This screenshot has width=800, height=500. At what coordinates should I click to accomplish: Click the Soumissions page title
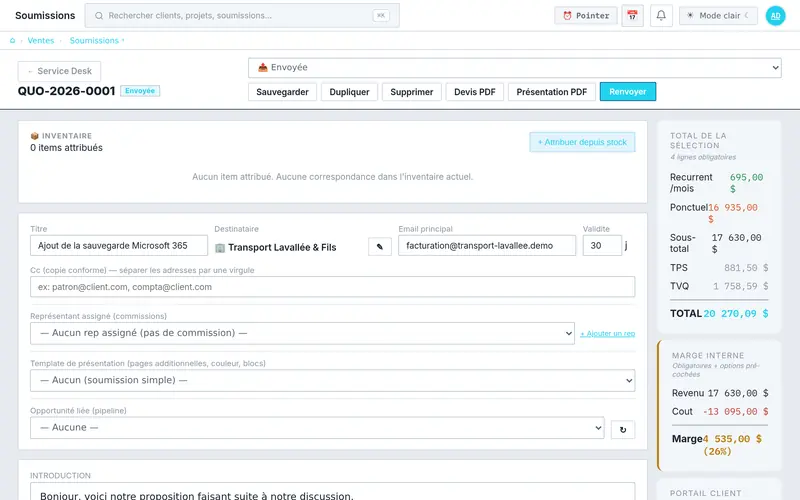click(x=45, y=15)
